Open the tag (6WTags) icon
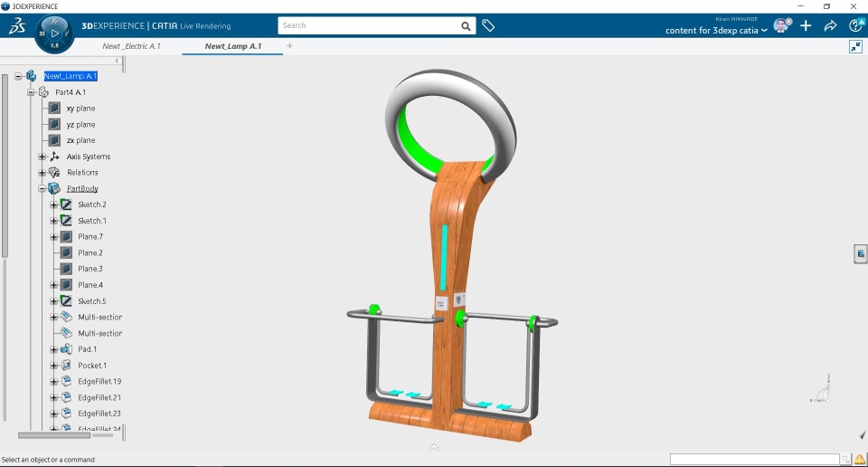868x467 pixels. point(487,25)
